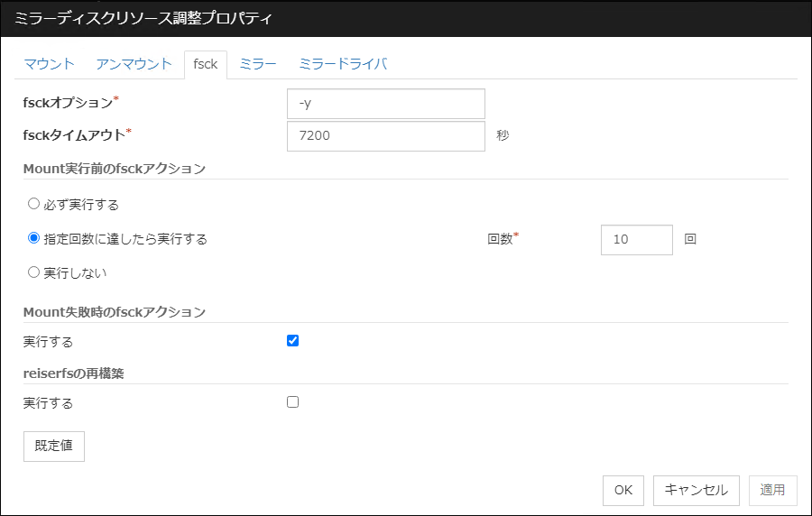Click the ミラーディスクリソース調整プロパティ title bar

[406, 19]
